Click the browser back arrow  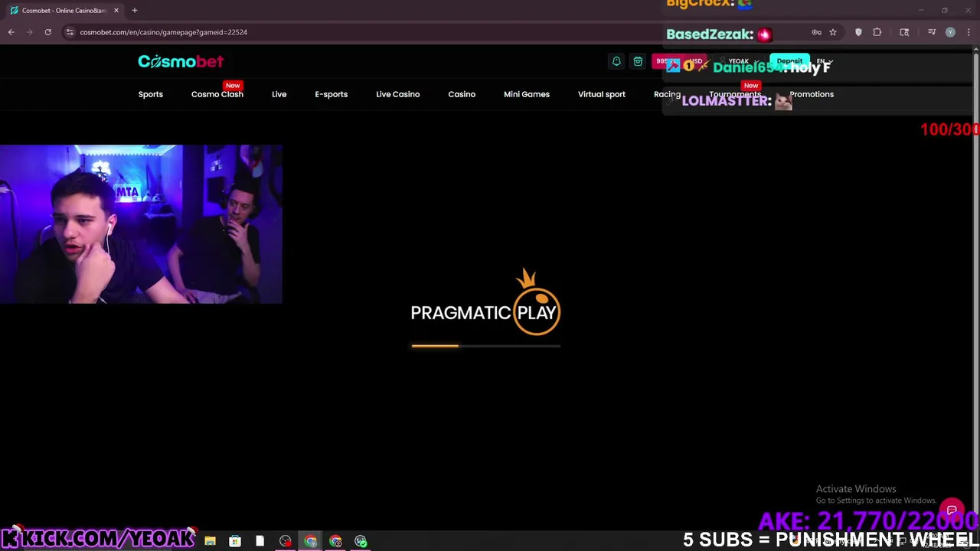click(x=11, y=32)
